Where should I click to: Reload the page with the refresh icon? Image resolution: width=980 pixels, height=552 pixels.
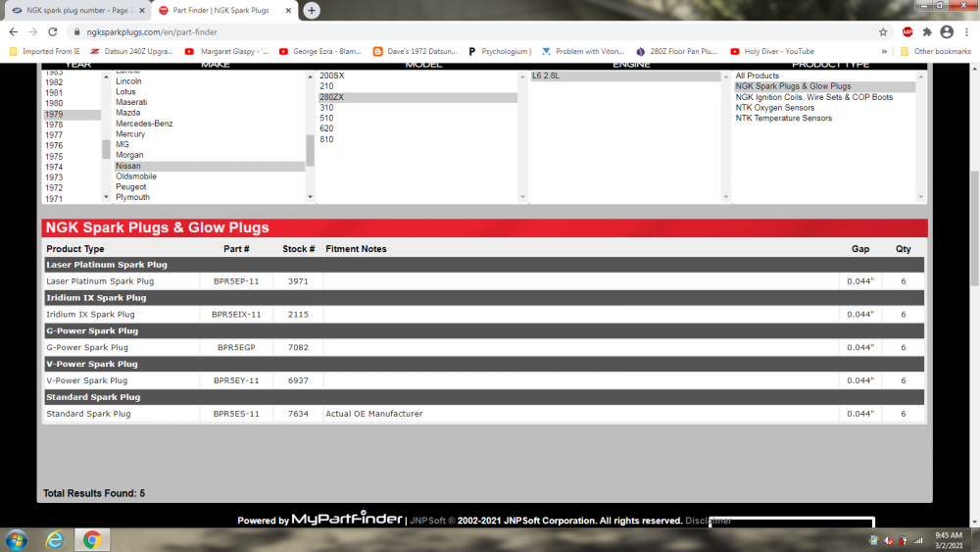[53, 32]
